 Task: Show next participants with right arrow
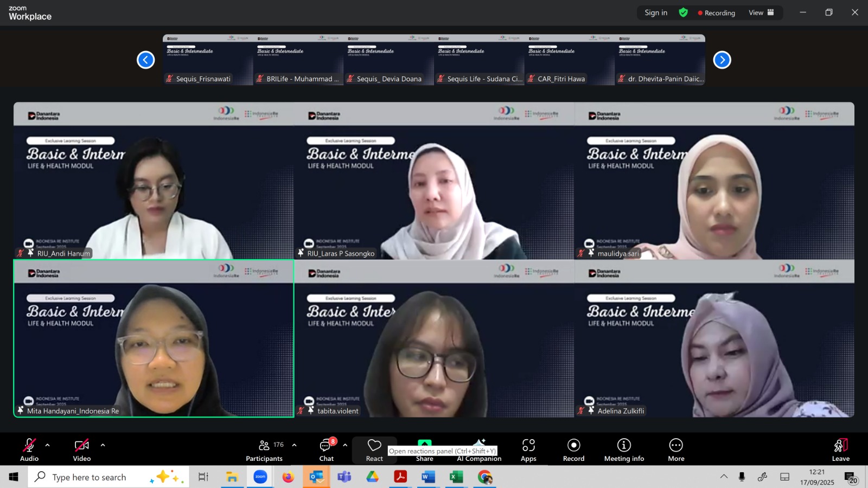(x=722, y=60)
